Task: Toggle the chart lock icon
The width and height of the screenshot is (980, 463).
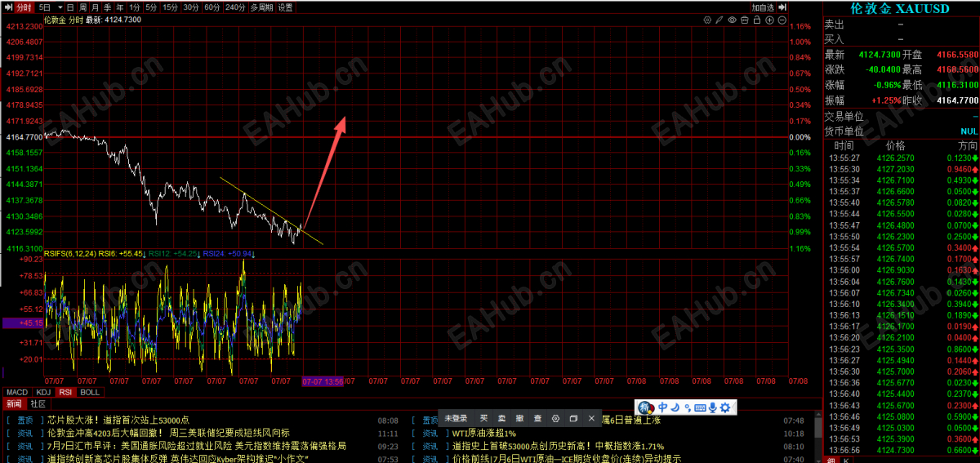Action: pos(757,20)
